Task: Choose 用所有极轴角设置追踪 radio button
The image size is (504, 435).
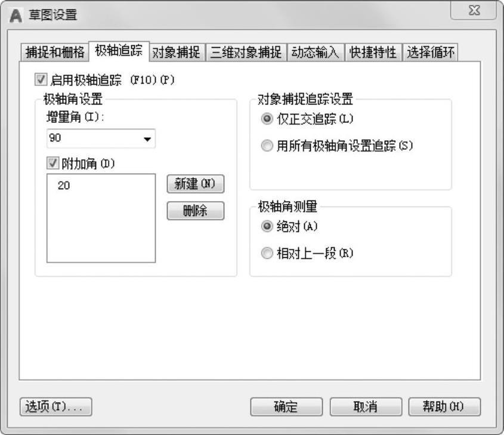Action: point(267,146)
